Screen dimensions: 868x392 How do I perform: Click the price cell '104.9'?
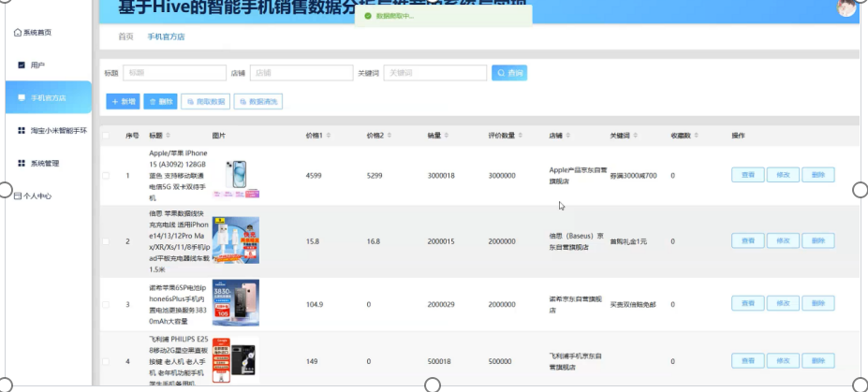tap(315, 305)
